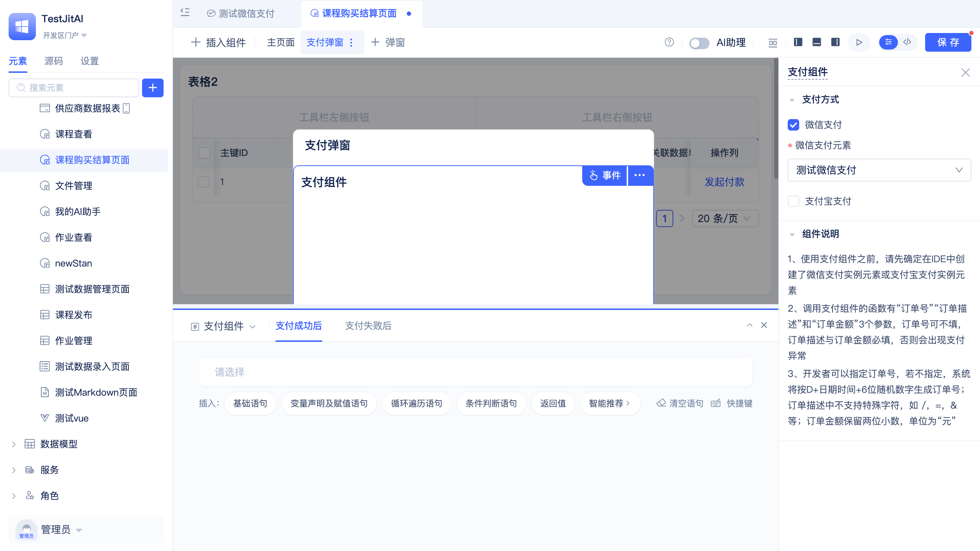Open the 20 条/页 page size dropdown
980x551 pixels.
click(725, 218)
